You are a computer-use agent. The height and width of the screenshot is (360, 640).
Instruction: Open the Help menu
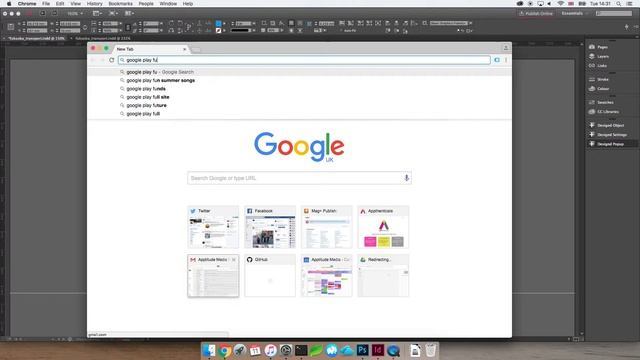[188, 4]
